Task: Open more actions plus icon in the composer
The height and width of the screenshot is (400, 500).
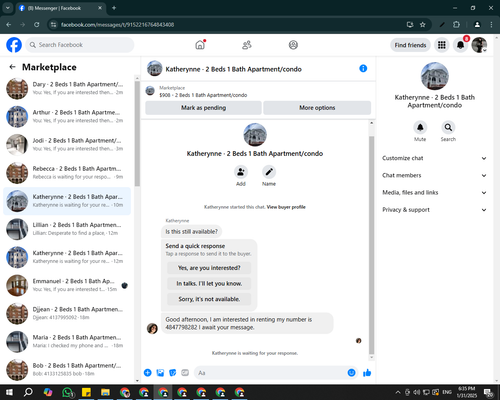Action: 148,373
